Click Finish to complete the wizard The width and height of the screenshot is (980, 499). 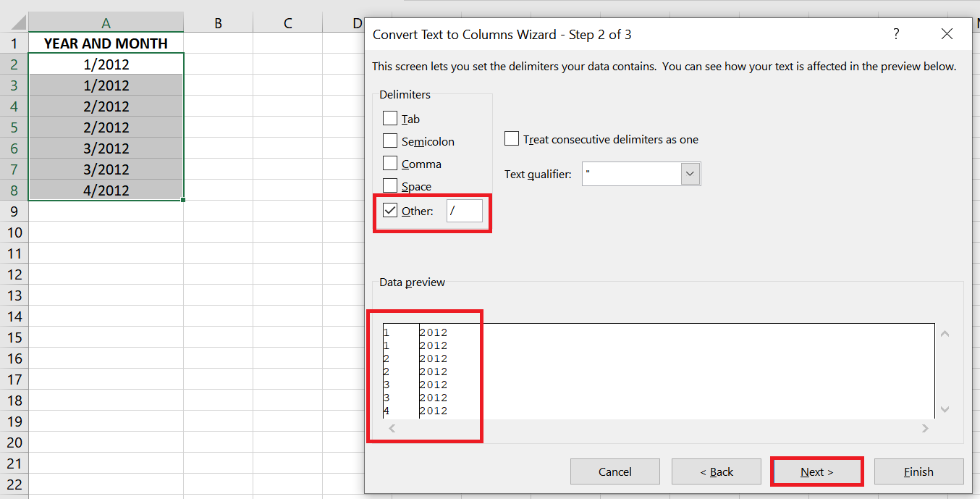[x=918, y=471]
